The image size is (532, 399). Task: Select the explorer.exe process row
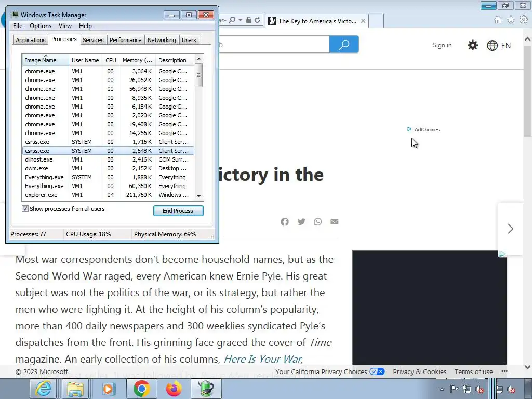pyautogui.click(x=108, y=195)
